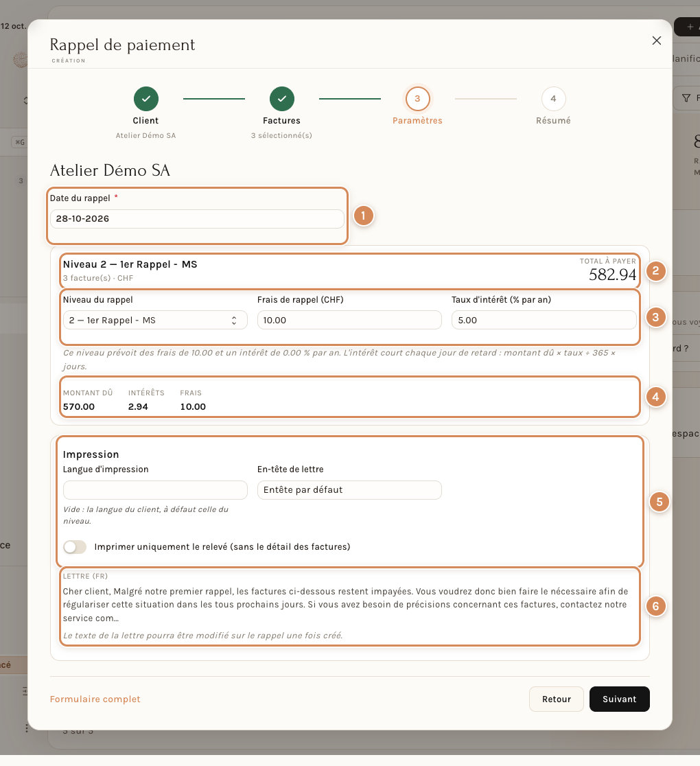Click the Intérêts value 2.94
Viewport: 700px width, 766px height.
(138, 407)
